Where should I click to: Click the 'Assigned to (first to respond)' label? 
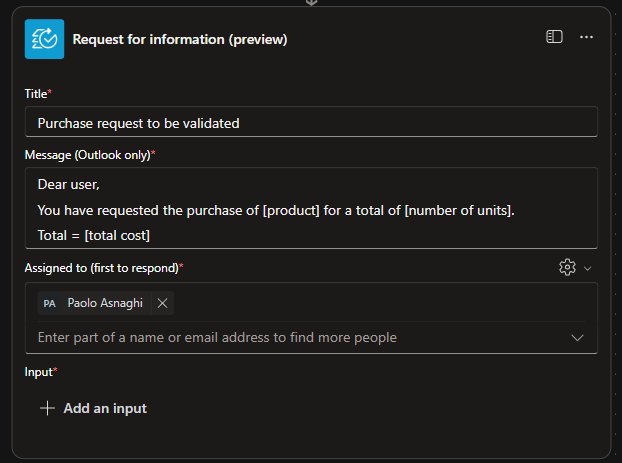click(101, 267)
